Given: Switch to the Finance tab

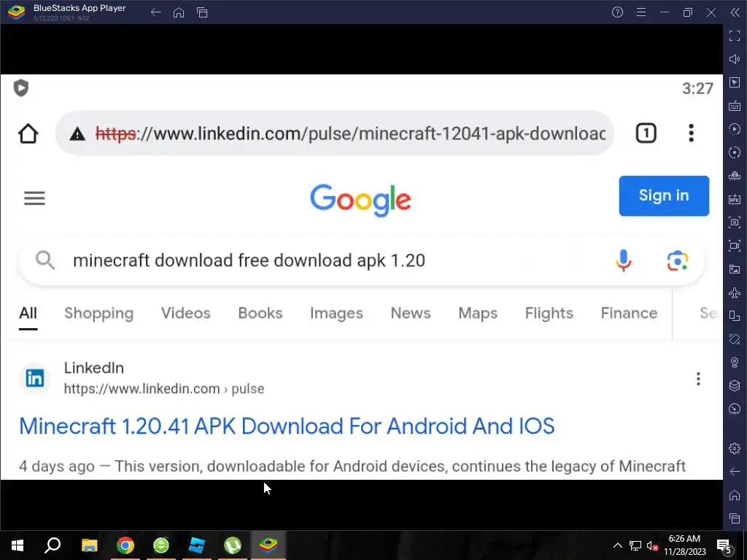Looking at the screenshot, I should coord(629,314).
